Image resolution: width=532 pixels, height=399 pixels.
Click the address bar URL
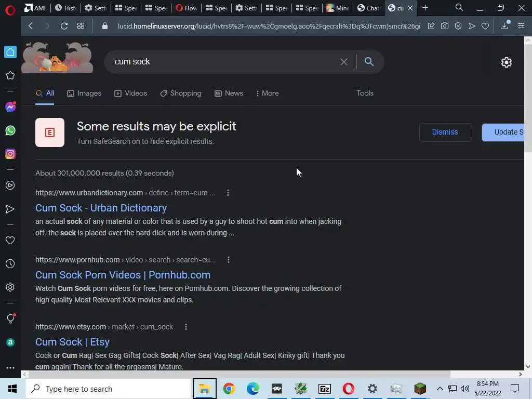coord(269,26)
